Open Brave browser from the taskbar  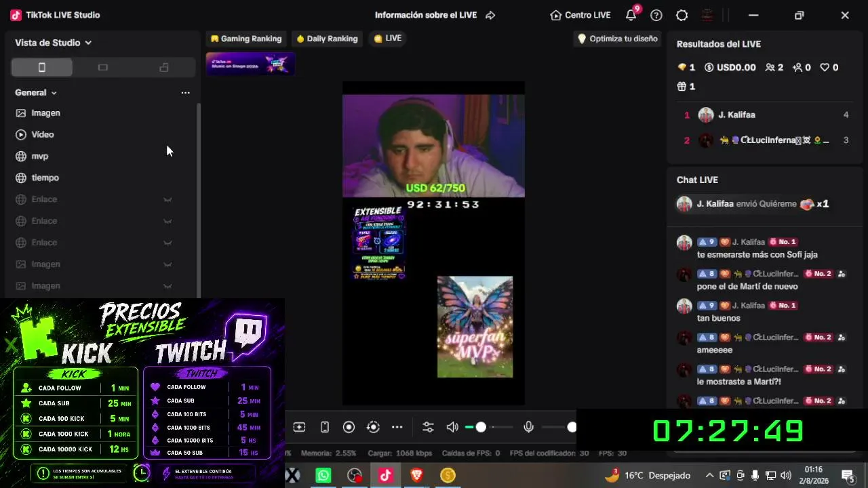pos(417,476)
